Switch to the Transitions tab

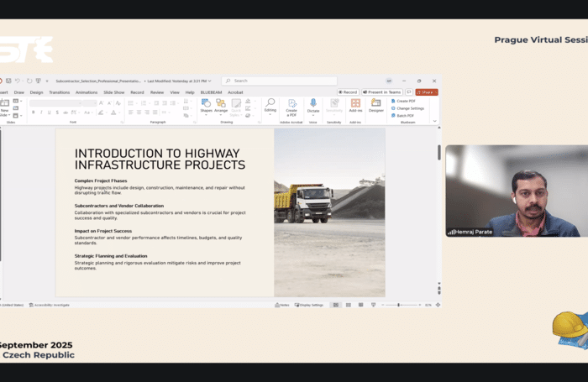pyautogui.click(x=60, y=92)
